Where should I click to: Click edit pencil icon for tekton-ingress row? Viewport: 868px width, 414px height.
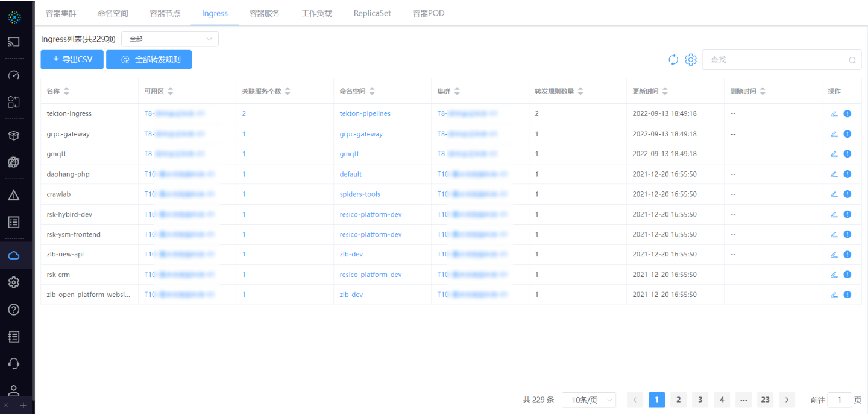834,113
